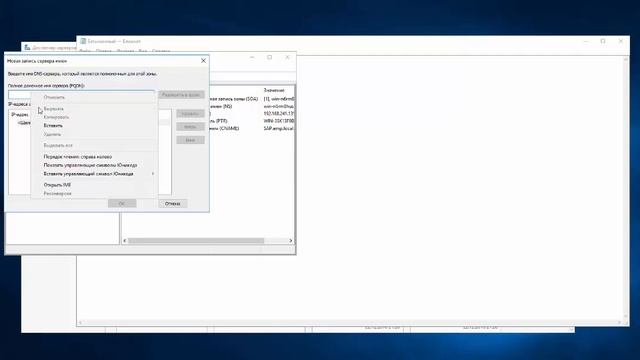640x360 pixels.
Task: Select the NS record row
Action: coord(252,106)
